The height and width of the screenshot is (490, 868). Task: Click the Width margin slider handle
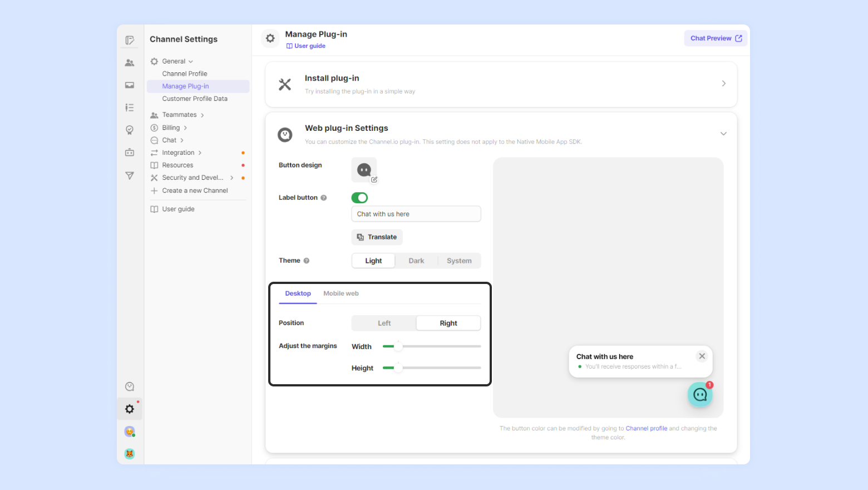[x=398, y=346]
